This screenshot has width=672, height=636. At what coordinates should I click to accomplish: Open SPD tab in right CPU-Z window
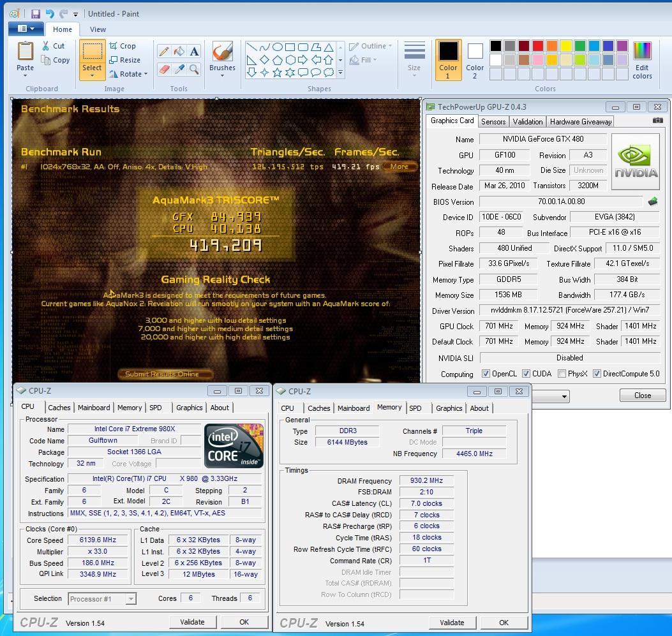pos(415,408)
